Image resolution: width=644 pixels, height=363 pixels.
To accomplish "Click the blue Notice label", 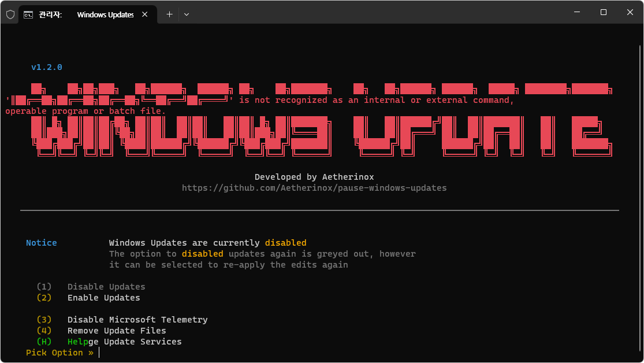I will coord(42,243).
